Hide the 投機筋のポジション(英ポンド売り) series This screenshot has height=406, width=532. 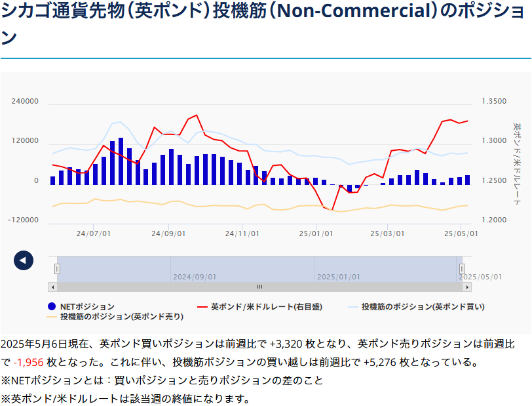point(121,316)
